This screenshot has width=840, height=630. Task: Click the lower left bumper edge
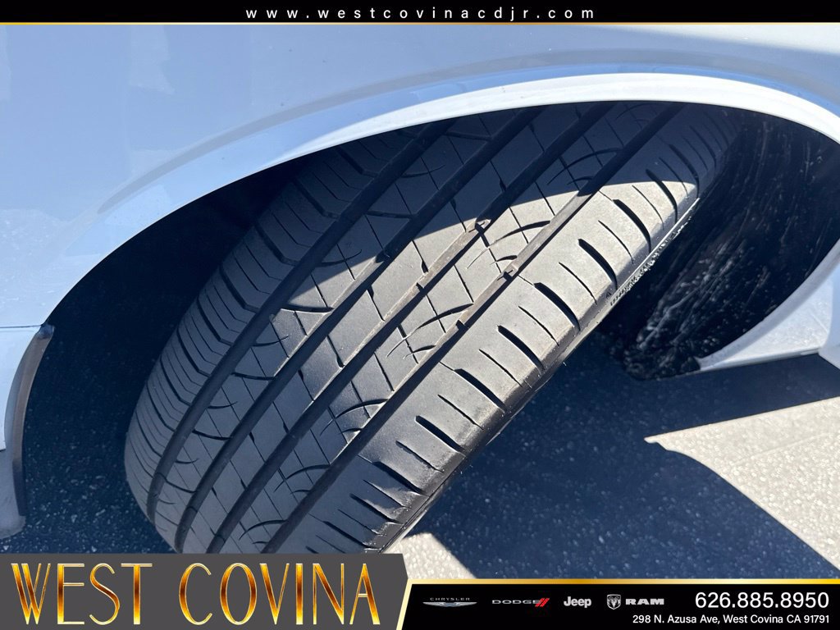16,428
